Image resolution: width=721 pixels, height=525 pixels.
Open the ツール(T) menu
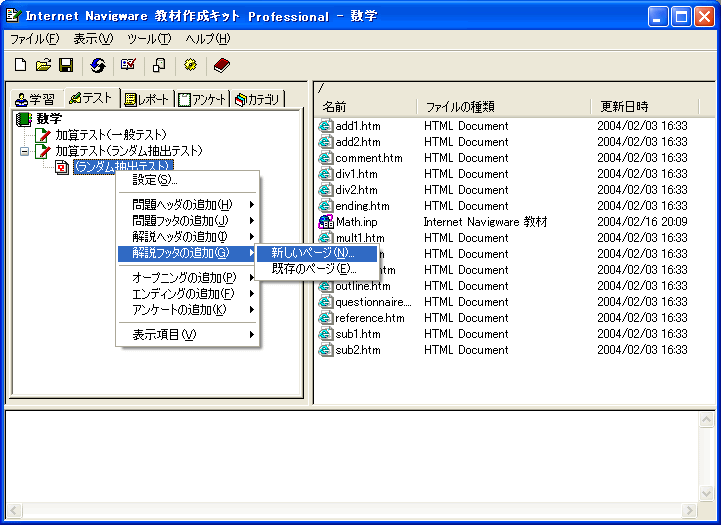click(149, 39)
